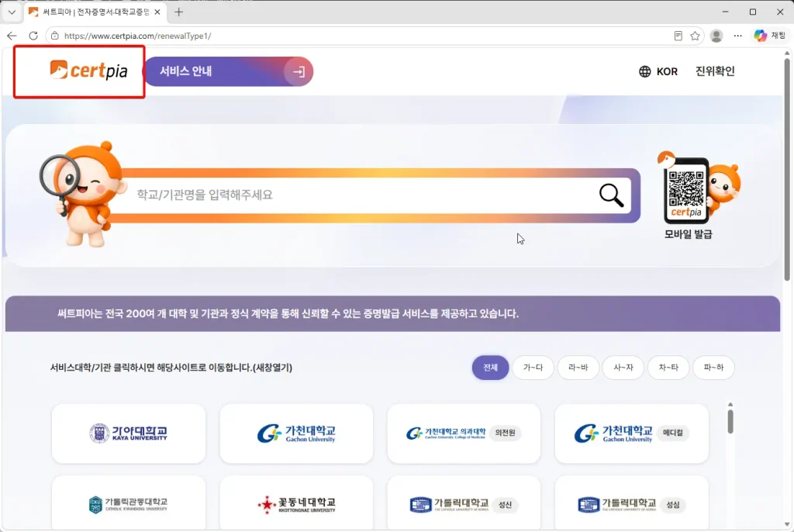Select the 가~다 filter tab
The width and height of the screenshot is (794, 532).
coord(533,368)
